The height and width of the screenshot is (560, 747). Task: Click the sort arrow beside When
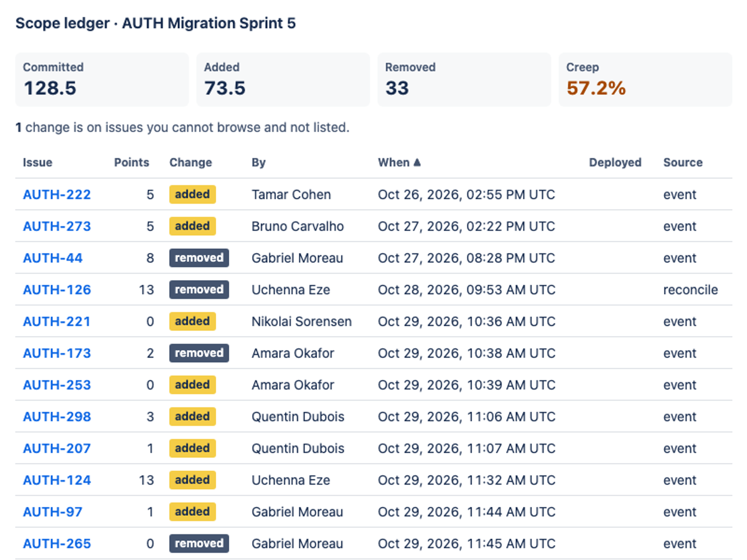417,162
